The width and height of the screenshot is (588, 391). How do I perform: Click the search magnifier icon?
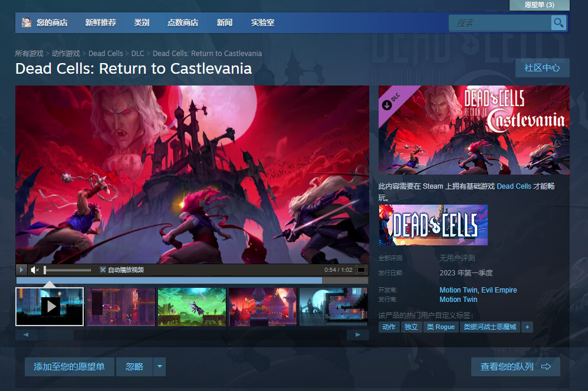559,23
